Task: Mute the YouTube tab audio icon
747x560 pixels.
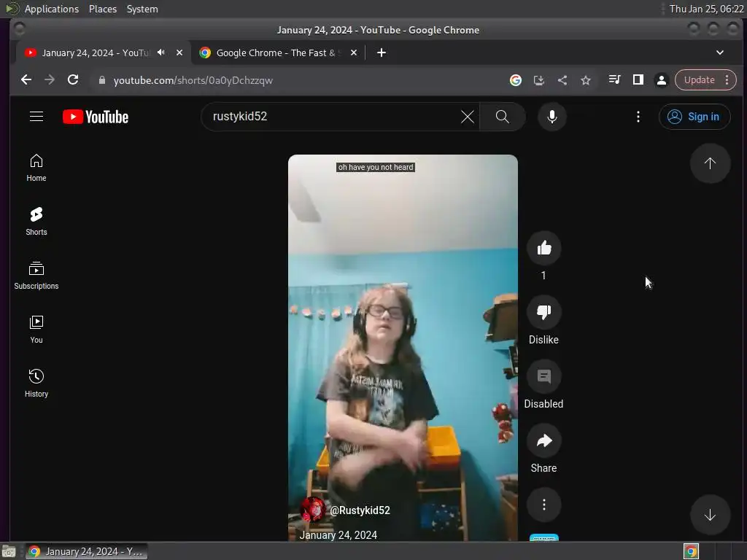Action: click(x=161, y=52)
